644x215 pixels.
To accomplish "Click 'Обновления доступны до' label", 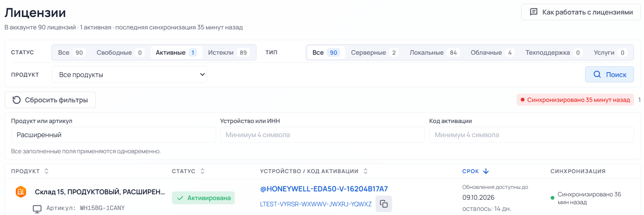I will pyautogui.click(x=495, y=187).
